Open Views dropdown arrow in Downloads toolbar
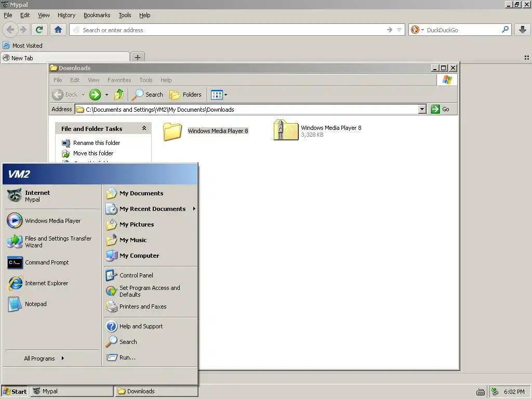Screen dimensions: 532x399 (x=225, y=95)
